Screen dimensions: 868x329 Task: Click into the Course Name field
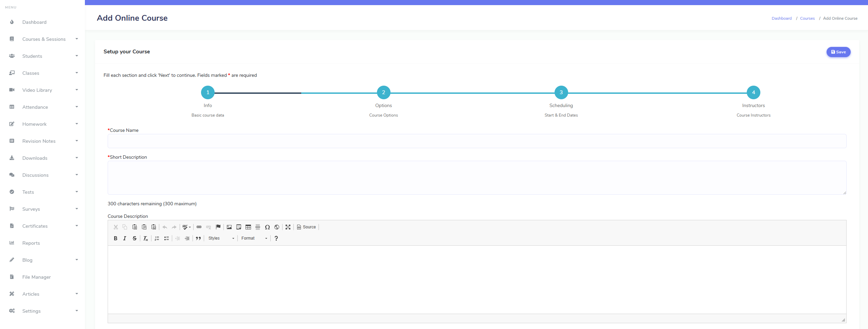tap(477, 141)
